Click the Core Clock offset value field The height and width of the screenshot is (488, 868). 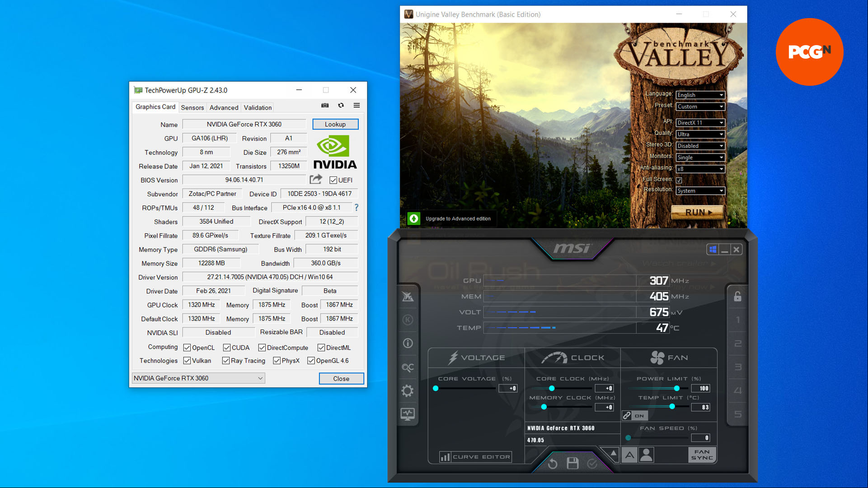[x=605, y=388]
